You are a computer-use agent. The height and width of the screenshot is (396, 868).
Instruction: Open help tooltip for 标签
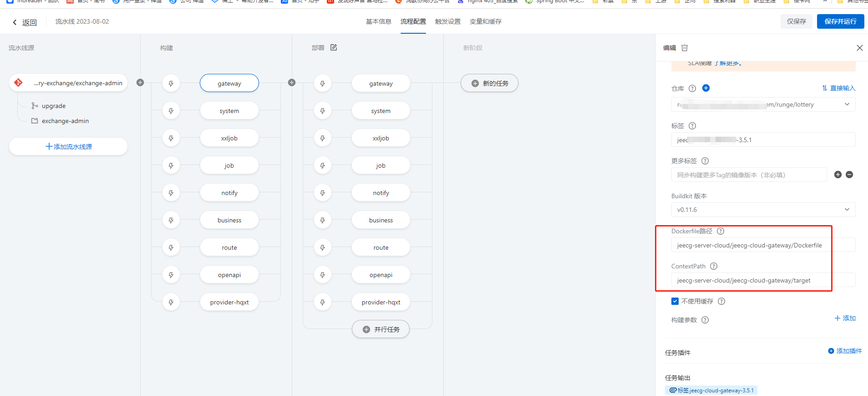692,126
